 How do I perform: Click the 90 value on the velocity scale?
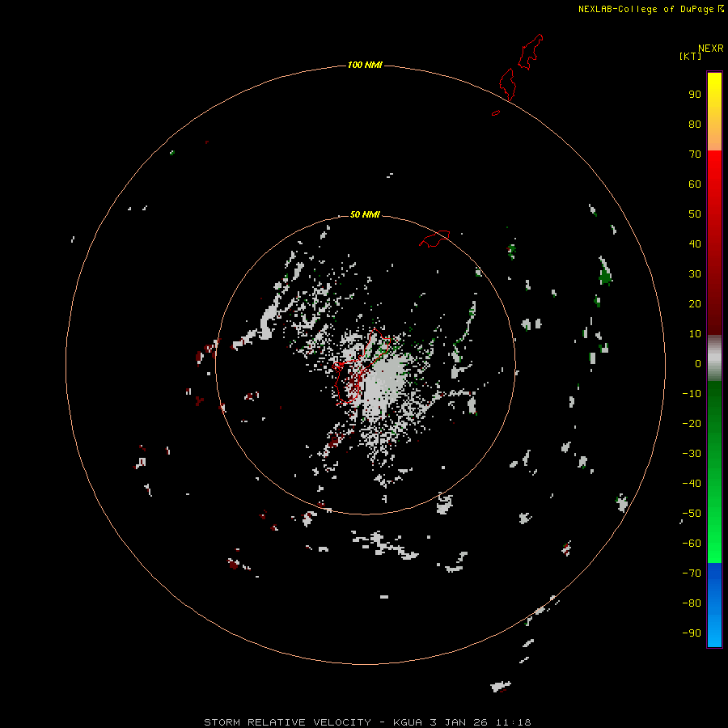coord(695,95)
